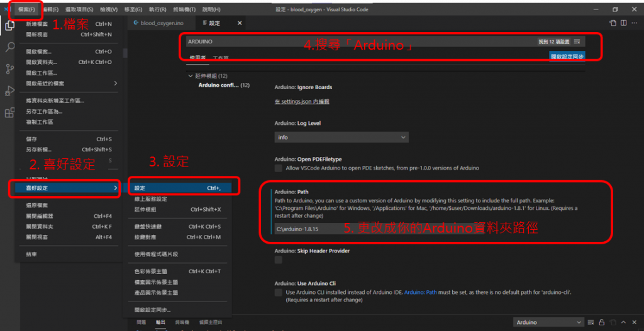Image resolution: width=644 pixels, height=331 pixels.
Task: Select Arduino confi... (12) tree item
Action: [x=224, y=85]
